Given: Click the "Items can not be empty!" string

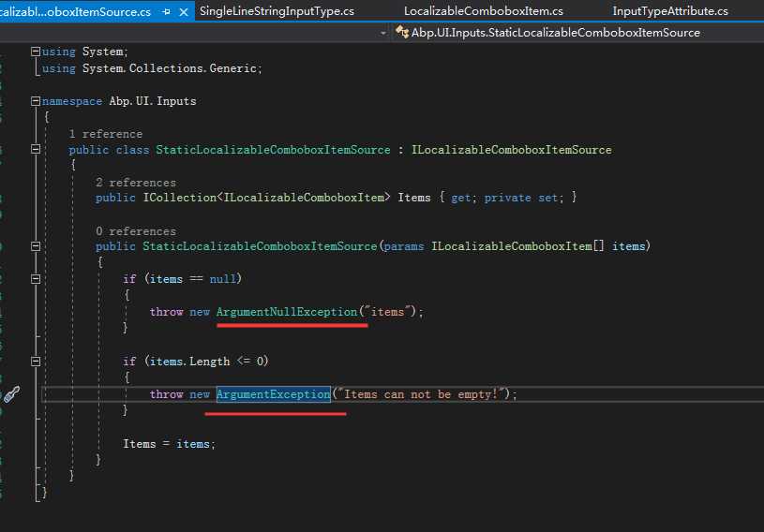Looking at the screenshot, I should (x=424, y=394).
